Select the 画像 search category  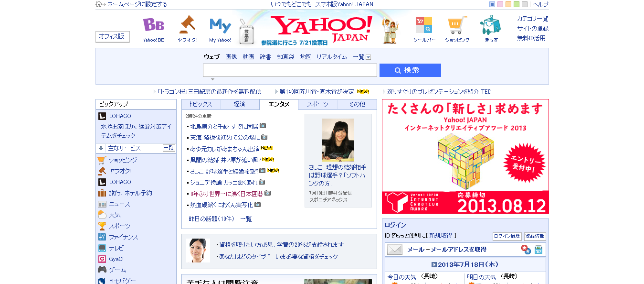coord(231,57)
